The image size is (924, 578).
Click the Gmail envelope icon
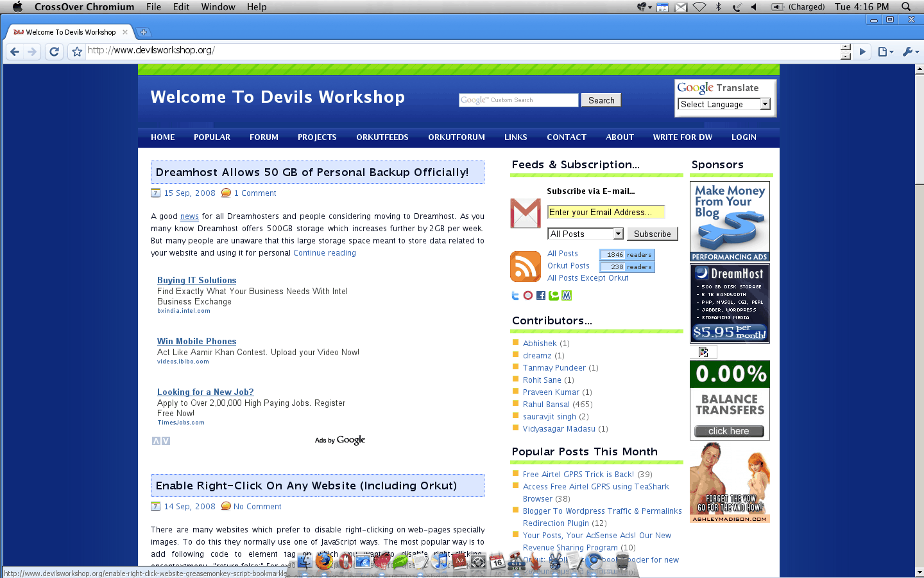click(526, 213)
